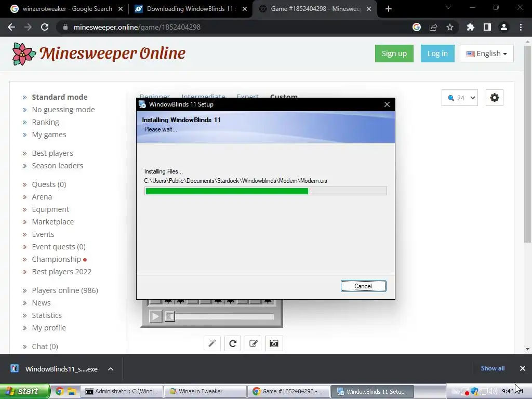This screenshot has width=532, height=399.
Task: Open Best players link
Action: click(x=52, y=153)
